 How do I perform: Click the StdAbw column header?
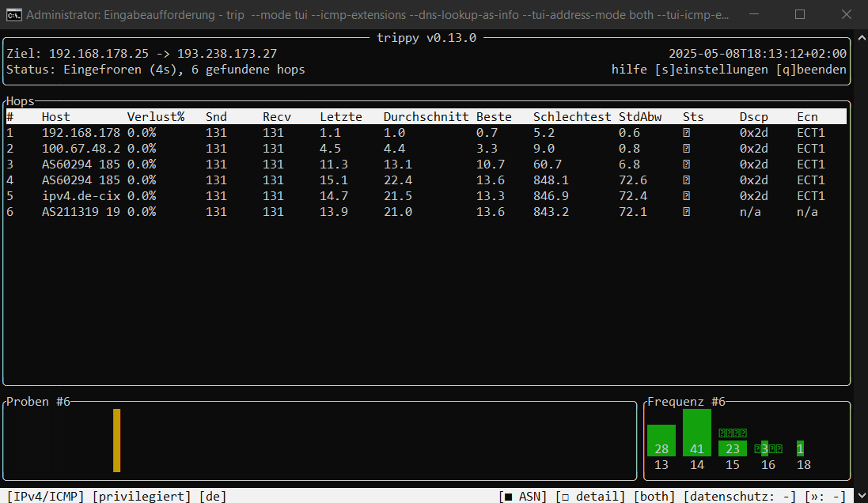pos(640,117)
